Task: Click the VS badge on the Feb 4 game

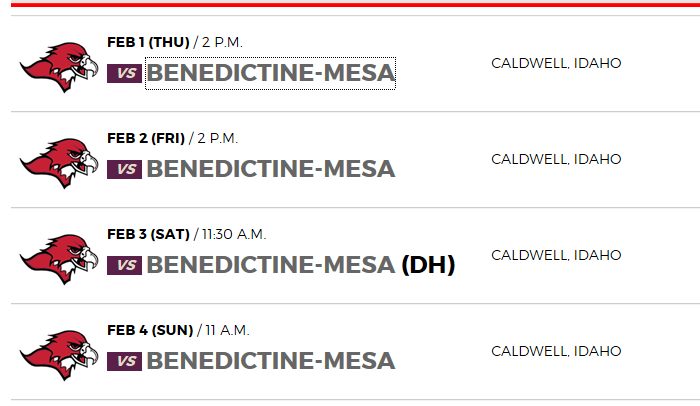Action: tap(125, 361)
